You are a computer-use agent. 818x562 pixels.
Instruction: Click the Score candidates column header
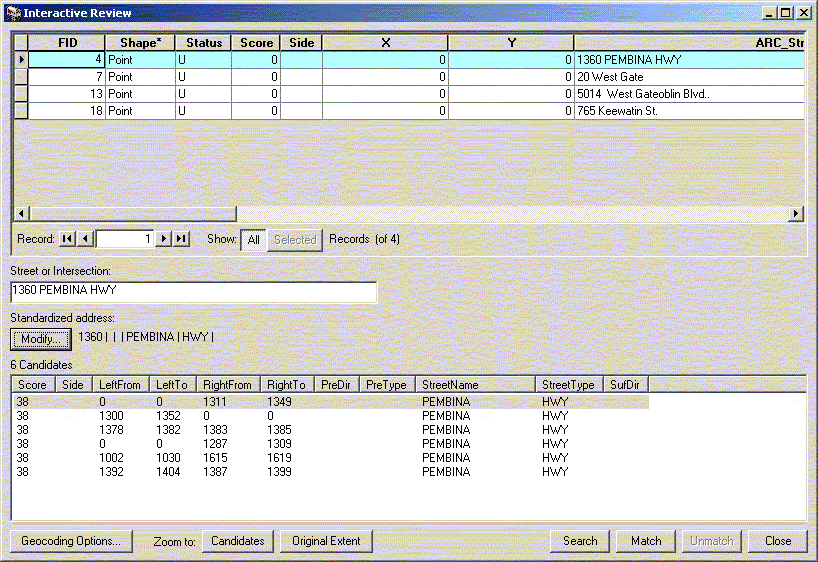32,385
